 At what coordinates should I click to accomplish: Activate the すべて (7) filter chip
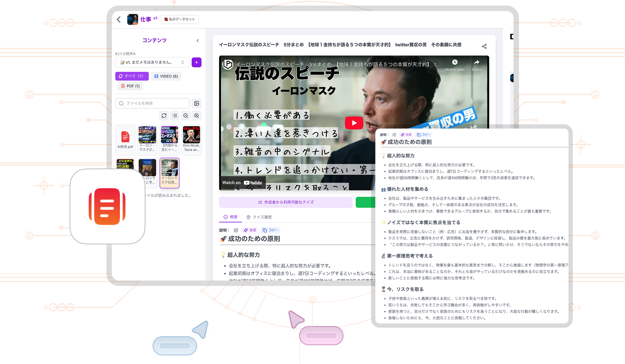click(132, 76)
